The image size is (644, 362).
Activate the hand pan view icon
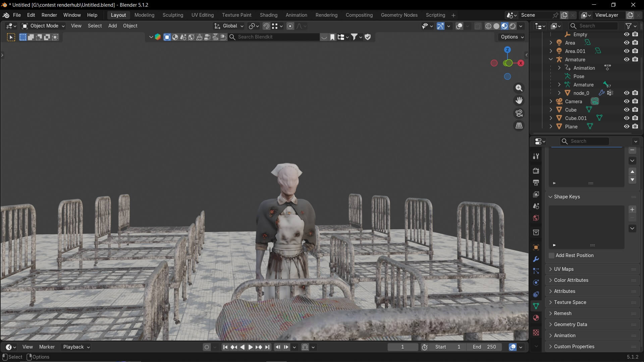(519, 101)
